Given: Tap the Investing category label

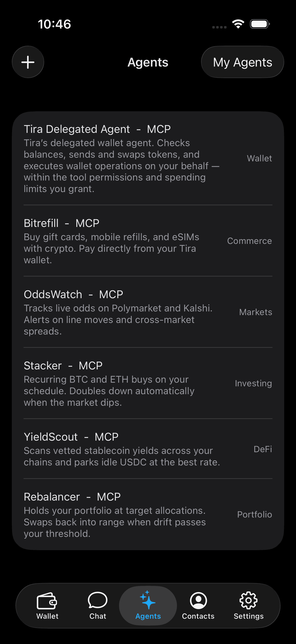Looking at the screenshot, I should tap(253, 383).
